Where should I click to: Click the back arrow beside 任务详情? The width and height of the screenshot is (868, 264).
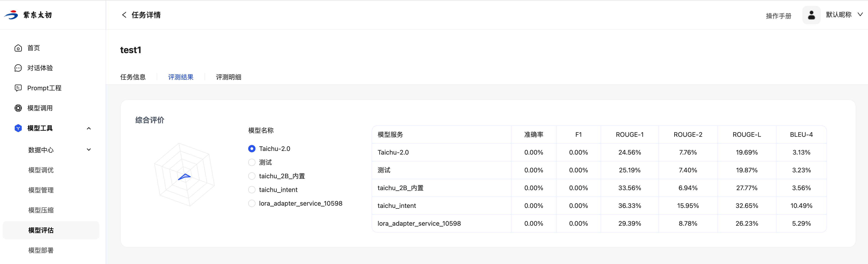click(x=124, y=15)
